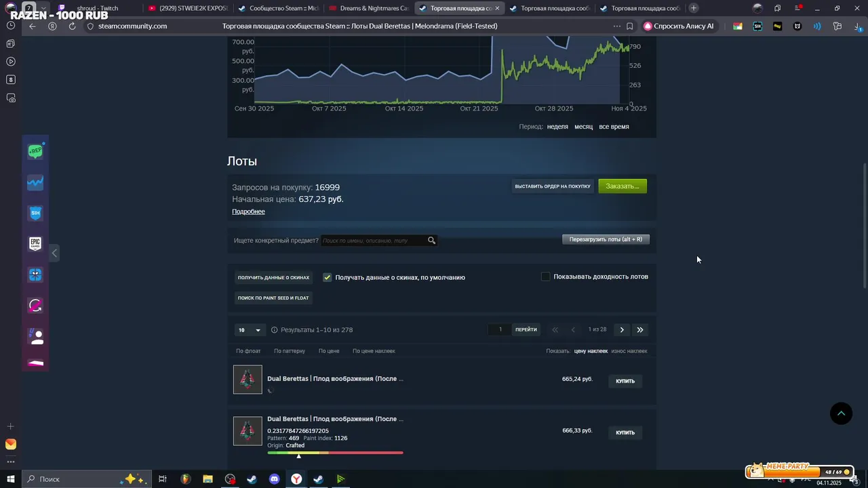Sort listings 'По паттерну'

tap(290, 351)
